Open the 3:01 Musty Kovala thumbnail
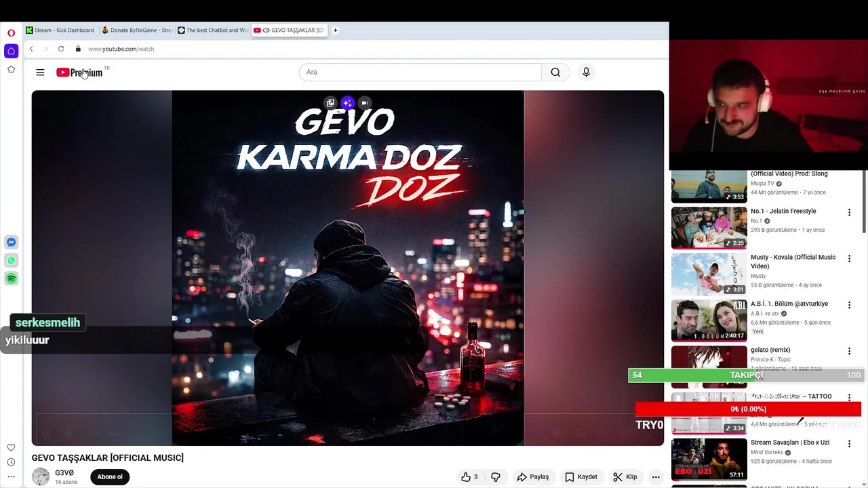The height and width of the screenshot is (488, 868). pyautogui.click(x=709, y=274)
